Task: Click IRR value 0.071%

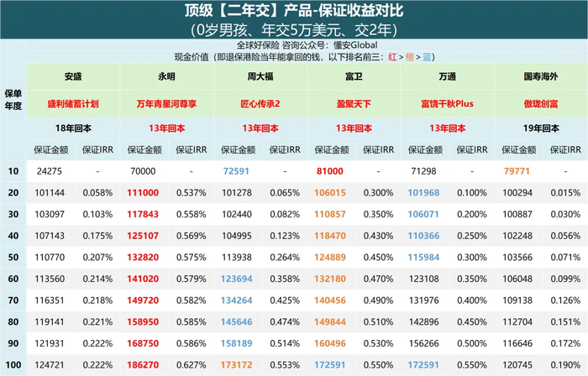Action: point(565,258)
